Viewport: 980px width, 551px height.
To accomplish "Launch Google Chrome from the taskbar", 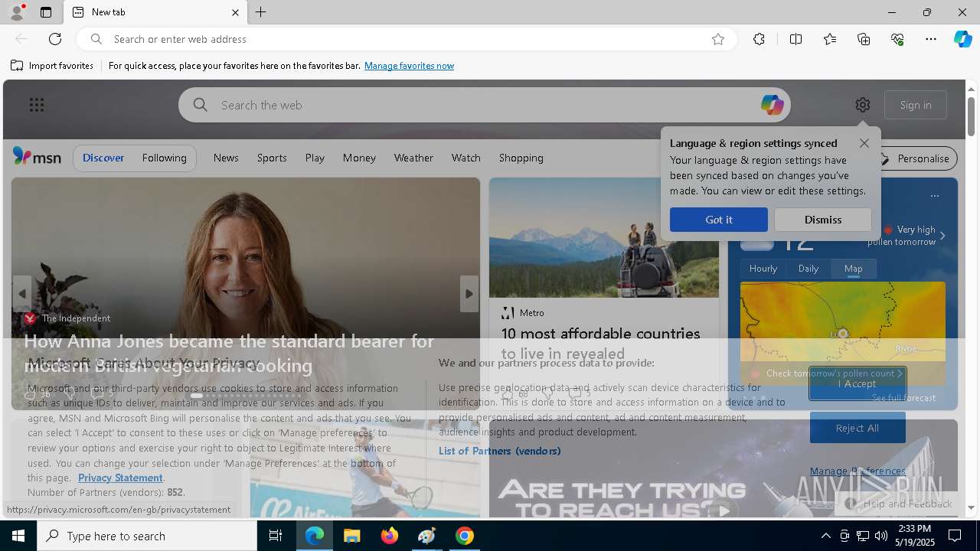I will [464, 536].
